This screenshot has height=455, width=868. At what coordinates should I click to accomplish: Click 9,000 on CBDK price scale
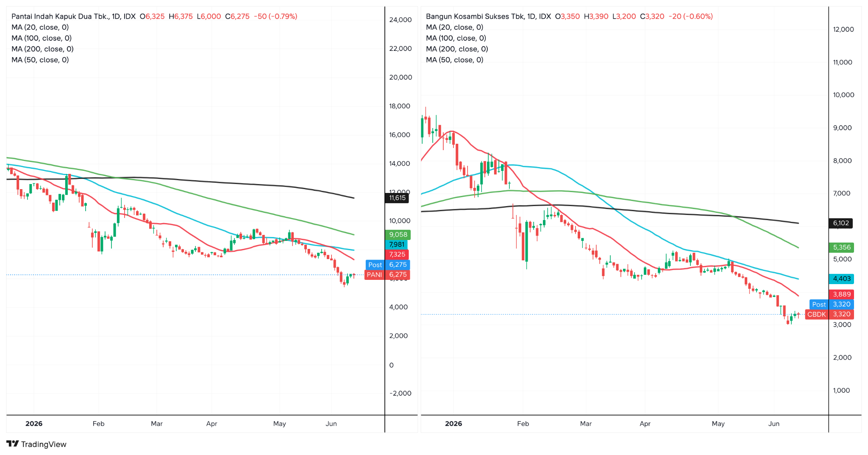pyautogui.click(x=843, y=128)
